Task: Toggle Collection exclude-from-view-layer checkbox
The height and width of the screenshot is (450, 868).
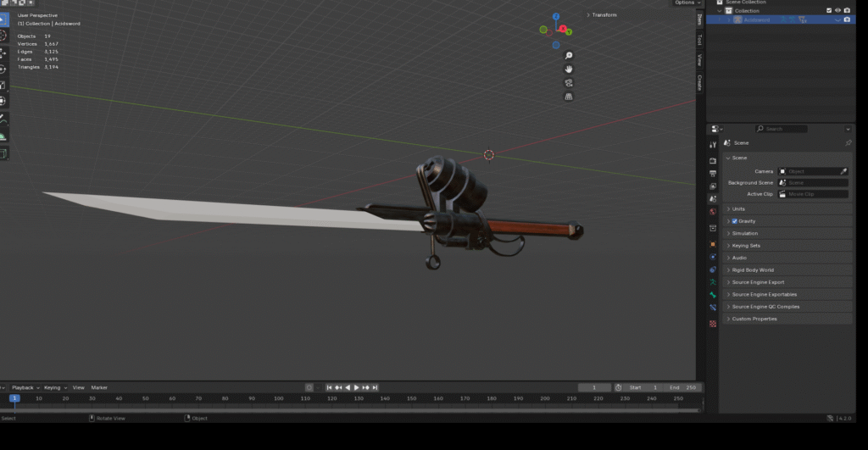Action: [x=829, y=10]
